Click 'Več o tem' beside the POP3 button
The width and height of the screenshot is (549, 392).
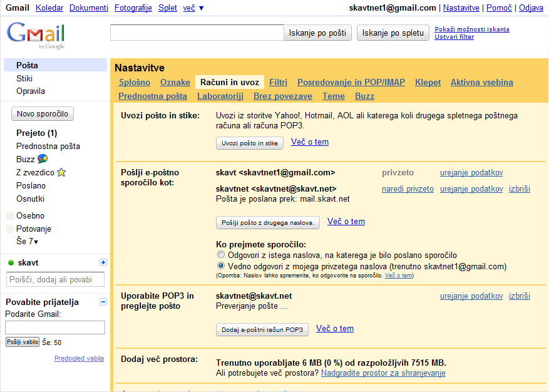pos(335,329)
